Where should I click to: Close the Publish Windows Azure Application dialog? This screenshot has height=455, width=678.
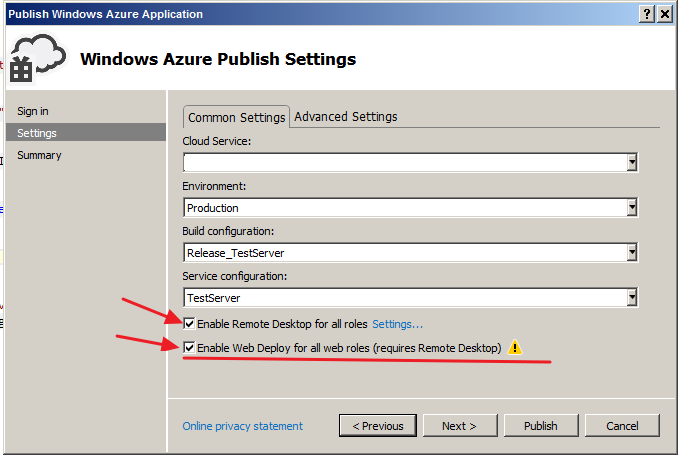pyautogui.click(x=666, y=14)
